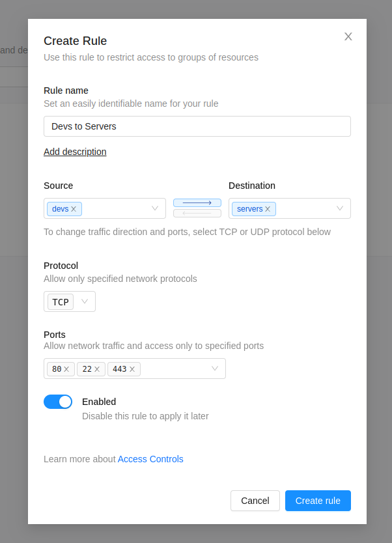
Task: Disable the Enabled rule switch
Action: 58,402
